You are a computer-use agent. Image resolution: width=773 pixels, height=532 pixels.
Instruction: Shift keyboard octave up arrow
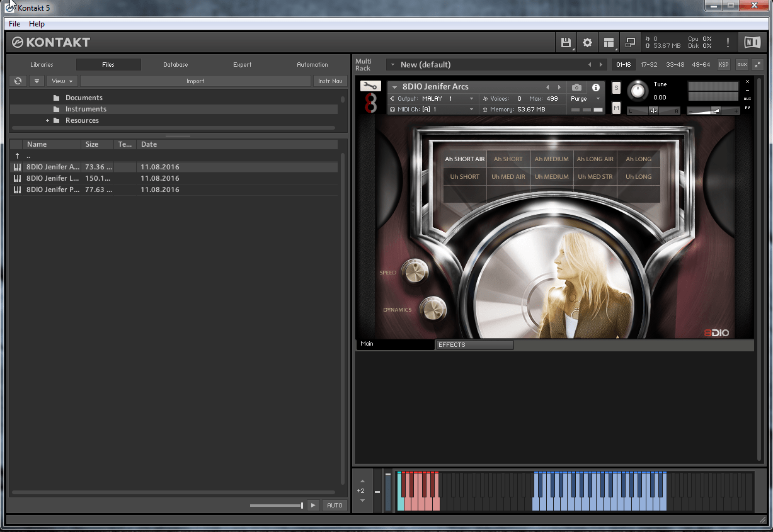coord(362,482)
